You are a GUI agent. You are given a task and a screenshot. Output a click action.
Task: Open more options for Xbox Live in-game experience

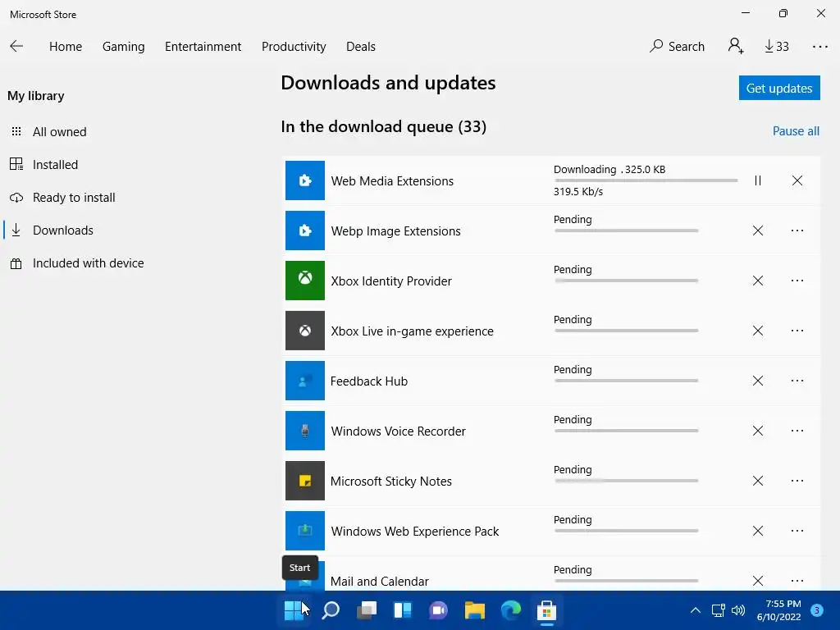tap(797, 331)
